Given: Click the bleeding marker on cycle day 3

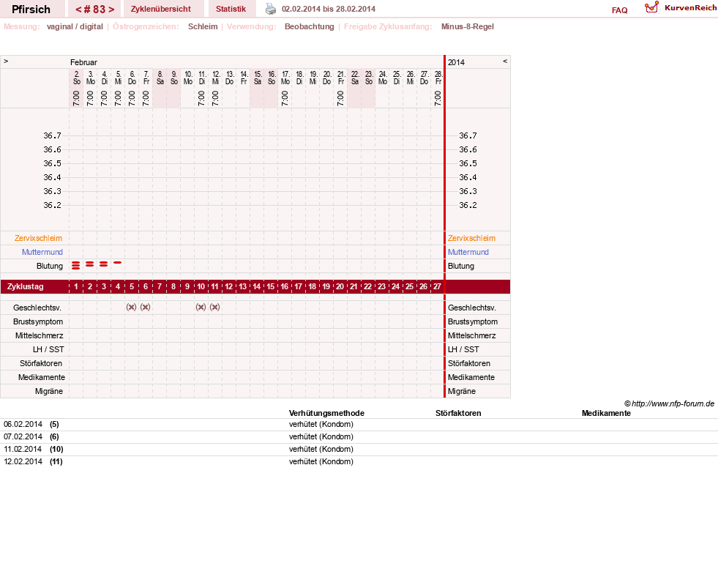Looking at the screenshot, I should (x=103, y=264).
